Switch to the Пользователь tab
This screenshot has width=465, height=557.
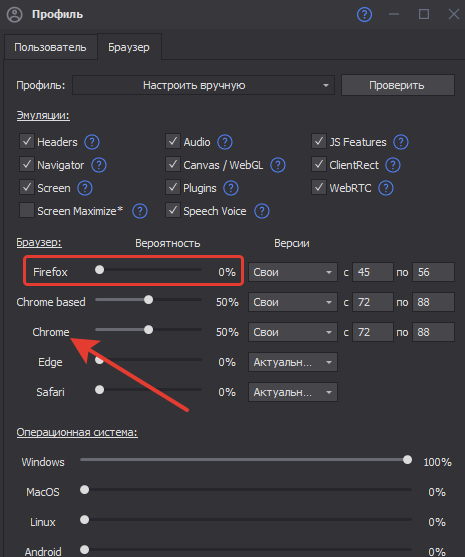tap(50, 47)
